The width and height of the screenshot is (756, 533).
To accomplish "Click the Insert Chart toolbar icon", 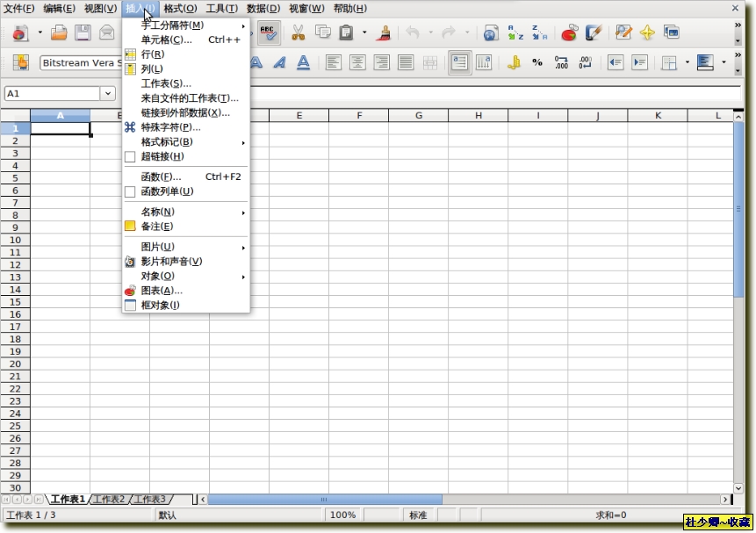I will point(569,33).
